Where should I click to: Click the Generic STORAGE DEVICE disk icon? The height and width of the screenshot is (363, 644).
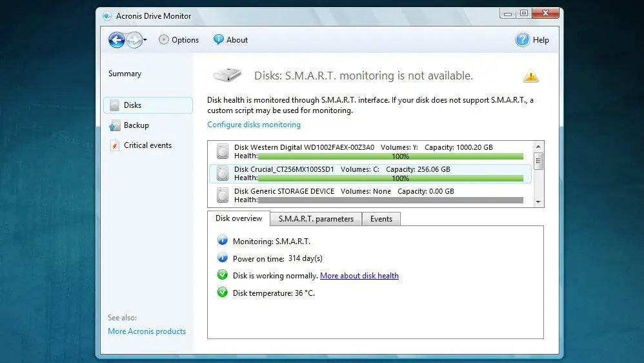223,195
